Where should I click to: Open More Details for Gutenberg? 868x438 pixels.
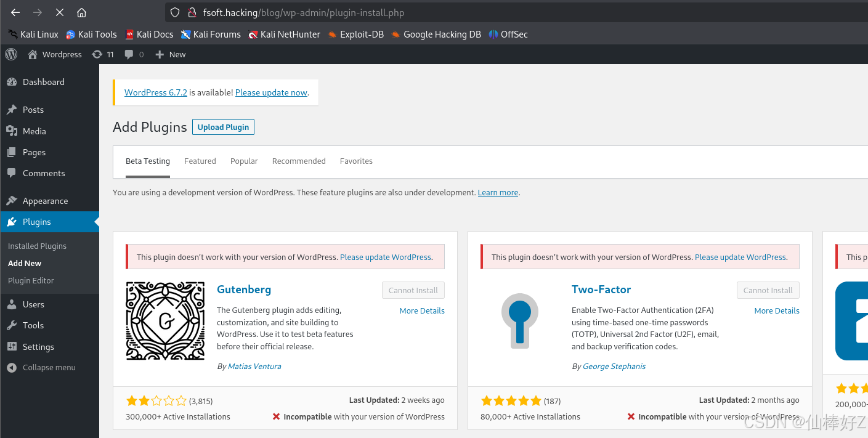(x=422, y=311)
